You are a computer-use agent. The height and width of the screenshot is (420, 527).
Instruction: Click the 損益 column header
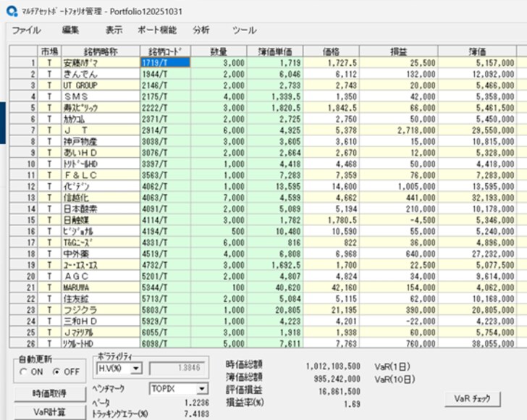pos(398,51)
